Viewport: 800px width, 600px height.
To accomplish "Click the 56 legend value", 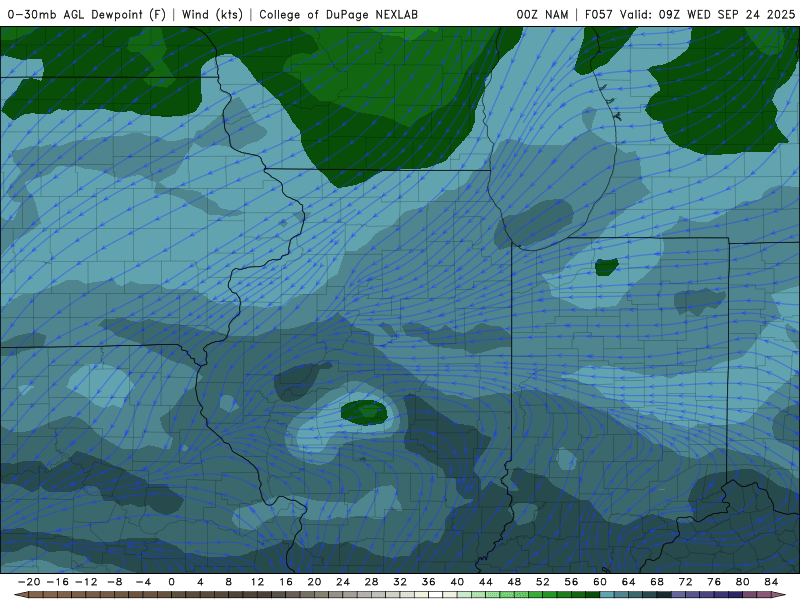I will coord(571,582).
